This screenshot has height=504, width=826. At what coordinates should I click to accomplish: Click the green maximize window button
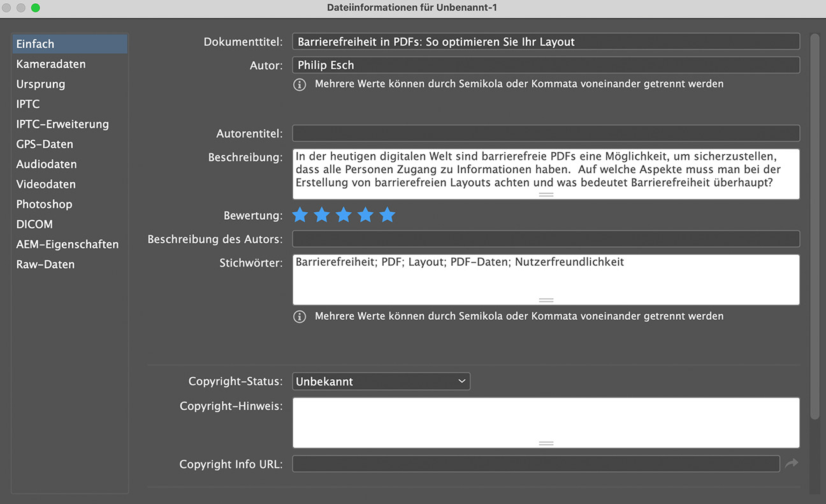[35, 8]
